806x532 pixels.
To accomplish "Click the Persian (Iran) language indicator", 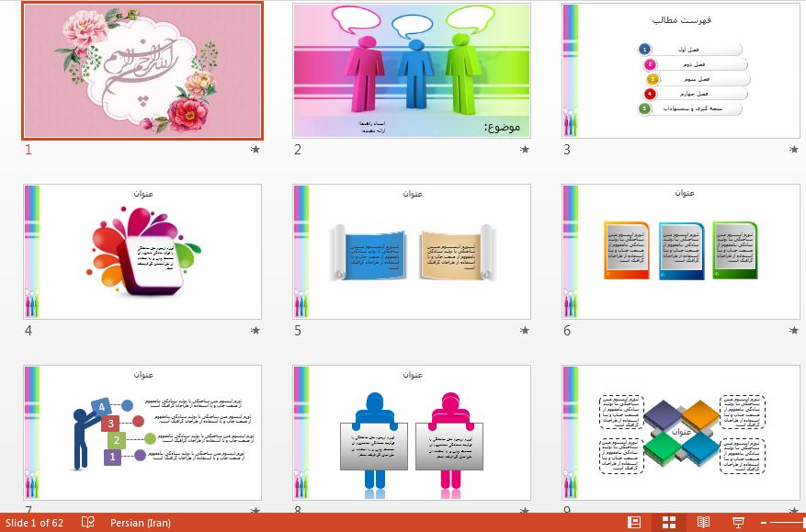I will [140, 522].
